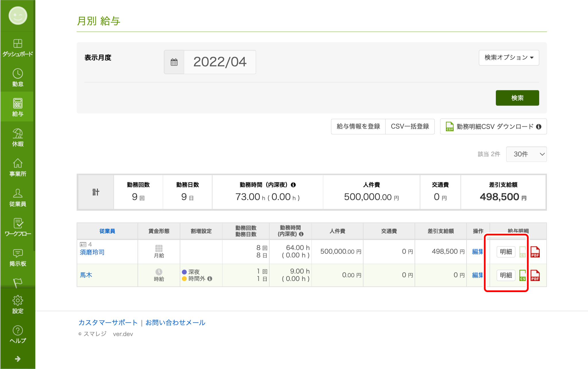Viewport: 588px width, 369px height.
Task: Download 須磨玲司's payslip PDF icon
Action: point(535,252)
